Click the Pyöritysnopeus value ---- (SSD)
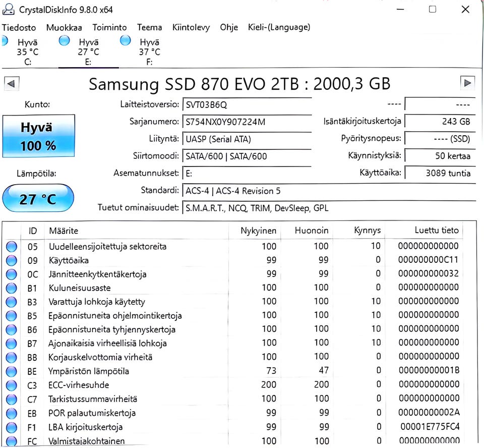The height and width of the screenshot is (448, 484). click(x=440, y=139)
